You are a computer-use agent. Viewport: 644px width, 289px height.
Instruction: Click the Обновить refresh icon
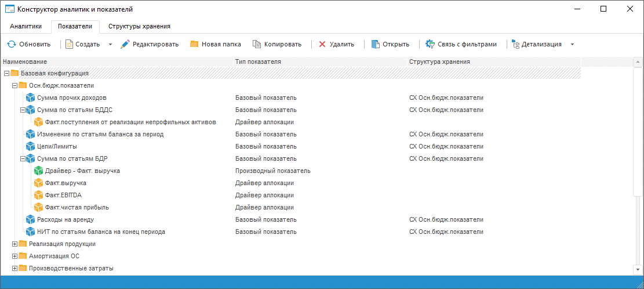11,44
